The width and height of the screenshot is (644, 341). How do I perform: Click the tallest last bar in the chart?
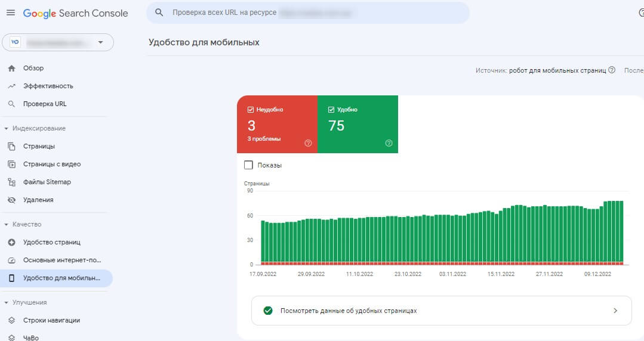point(621,231)
